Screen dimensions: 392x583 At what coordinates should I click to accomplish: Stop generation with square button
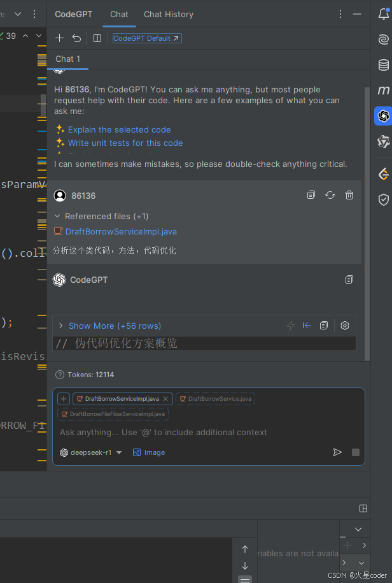[x=356, y=452]
